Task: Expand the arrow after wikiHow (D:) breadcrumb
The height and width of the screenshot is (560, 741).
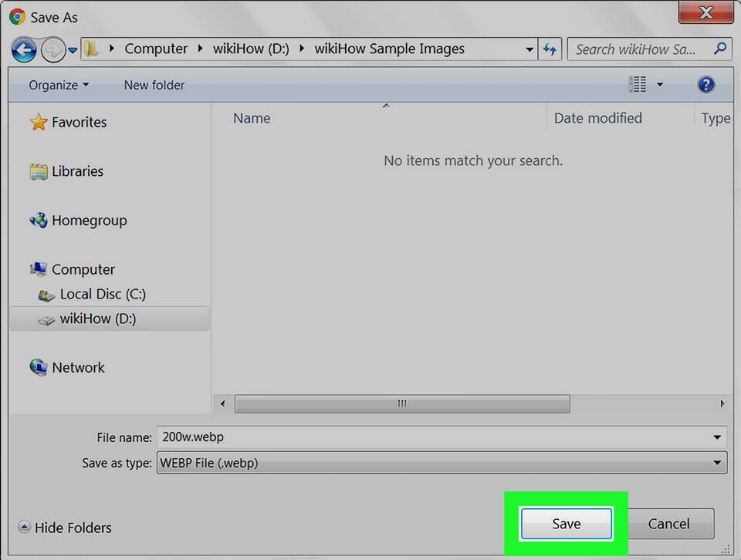Action: [x=302, y=48]
